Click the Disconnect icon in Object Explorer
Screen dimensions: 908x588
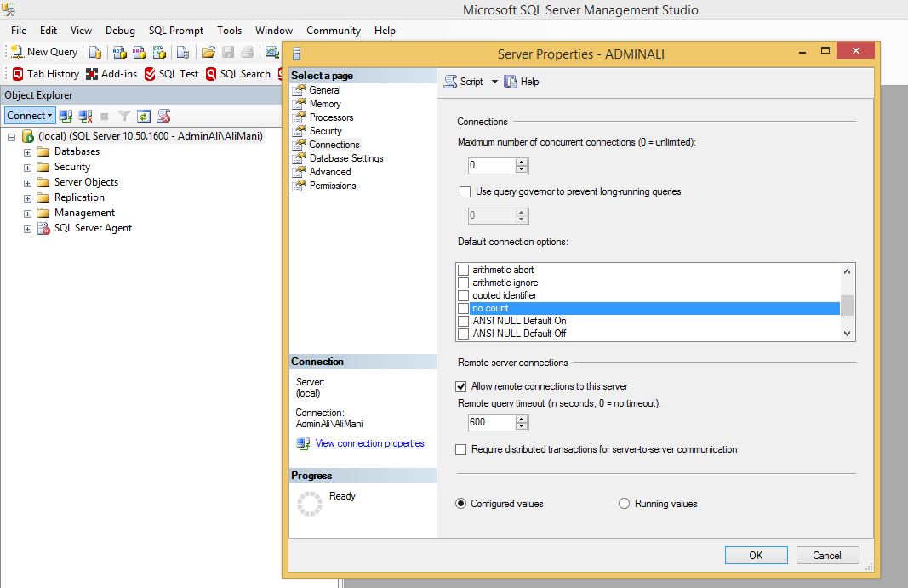(85, 116)
